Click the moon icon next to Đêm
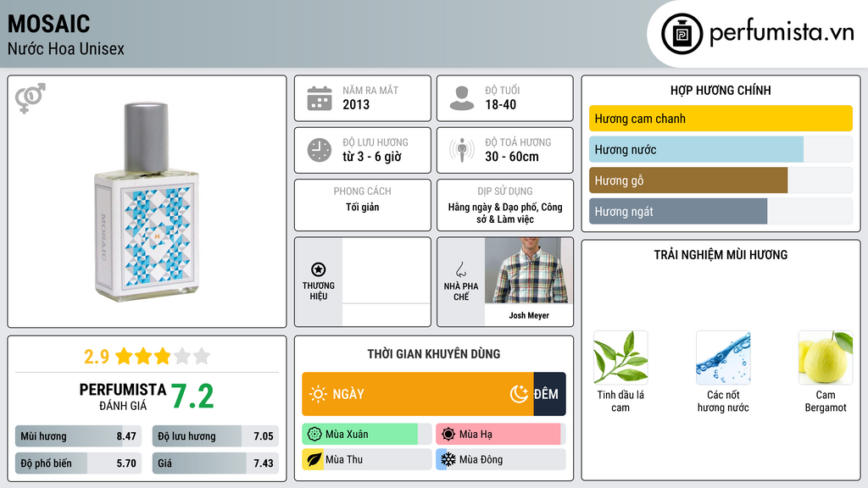The image size is (868, 488). coord(520,394)
